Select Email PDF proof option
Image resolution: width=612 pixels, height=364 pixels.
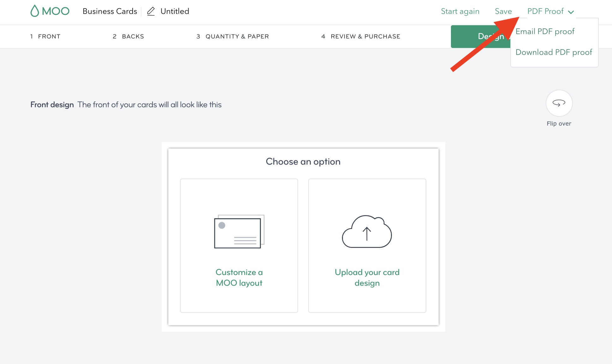[545, 32]
